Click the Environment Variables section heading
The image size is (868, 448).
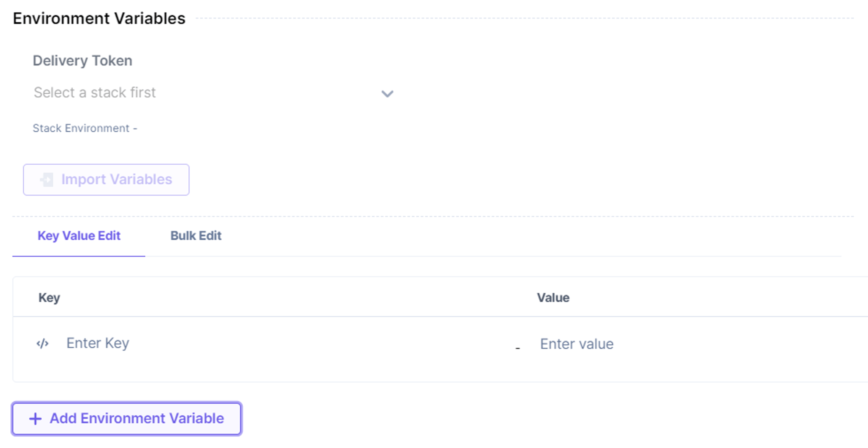pos(99,18)
